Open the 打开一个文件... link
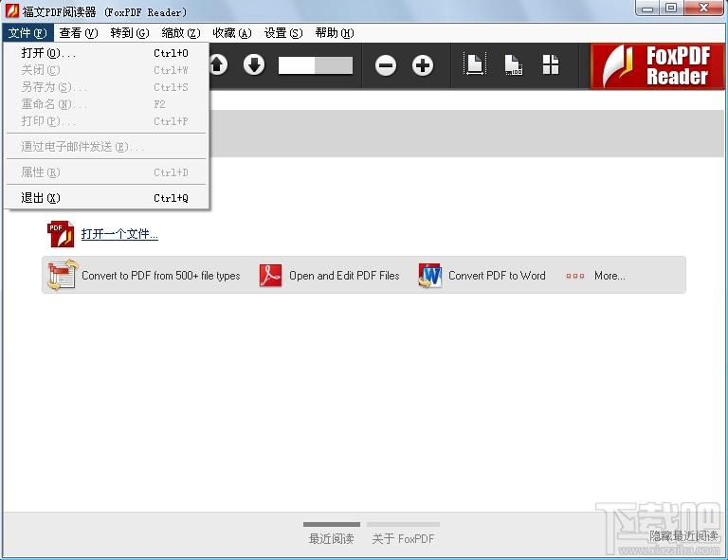This screenshot has height=560, width=728. click(119, 234)
